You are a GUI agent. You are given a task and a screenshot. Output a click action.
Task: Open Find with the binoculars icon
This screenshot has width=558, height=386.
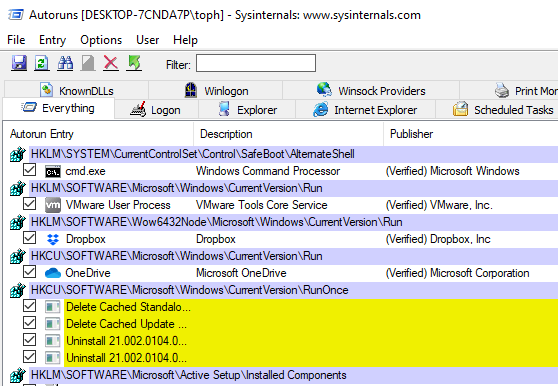[65, 63]
